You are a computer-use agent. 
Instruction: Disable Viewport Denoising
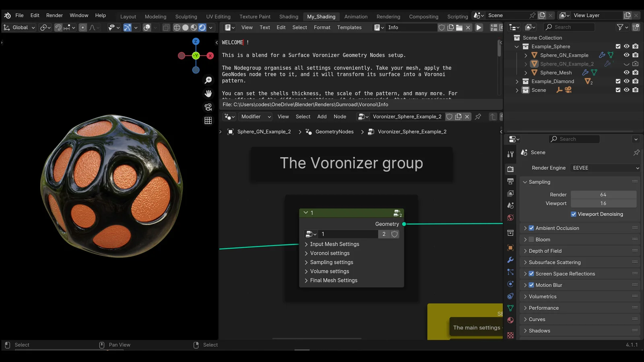[x=574, y=214]
